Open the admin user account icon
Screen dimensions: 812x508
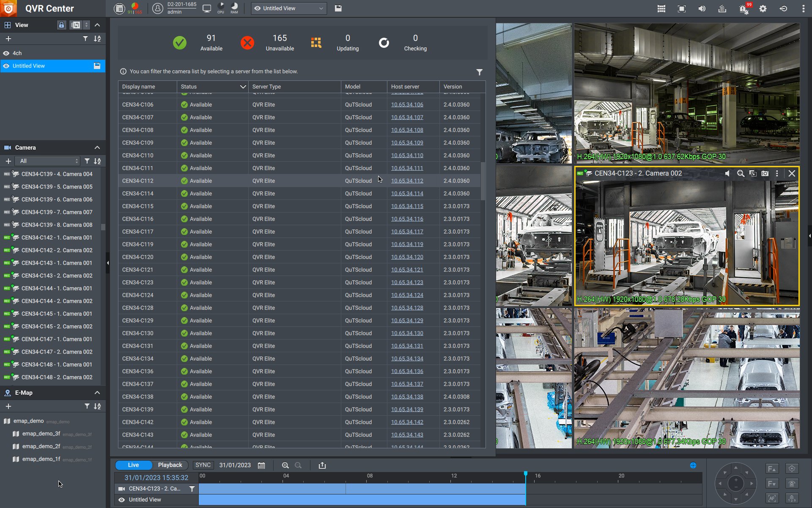pos(157,8)
